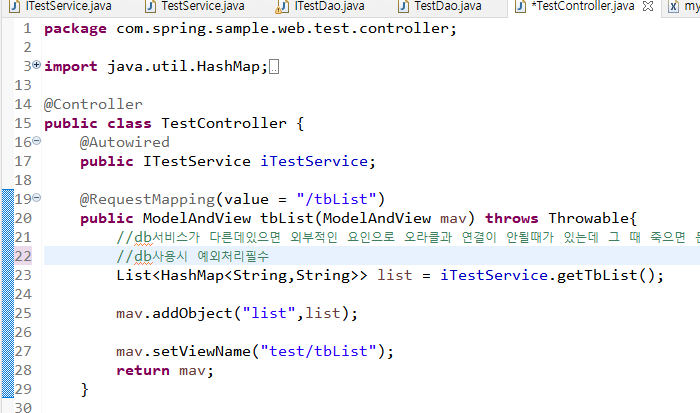Click the collapsed imports placeholder box
The height and width of the screenshot is (413, 700).
[274, 67]
